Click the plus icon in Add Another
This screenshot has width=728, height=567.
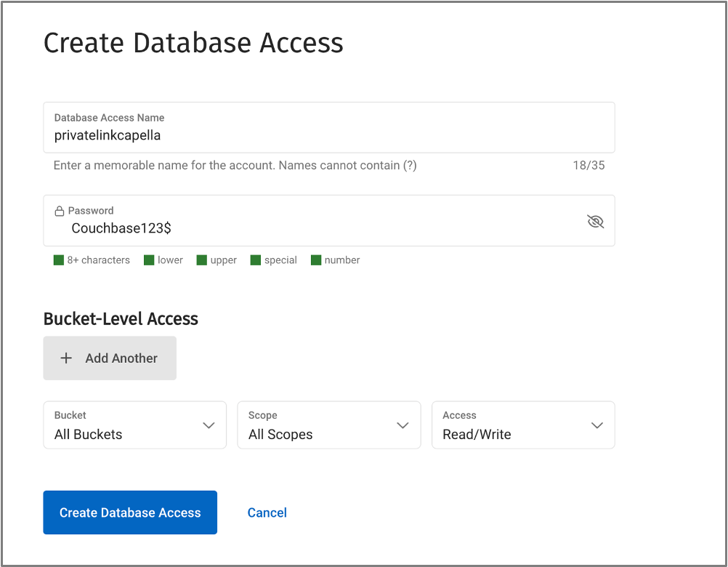point(66,358)
